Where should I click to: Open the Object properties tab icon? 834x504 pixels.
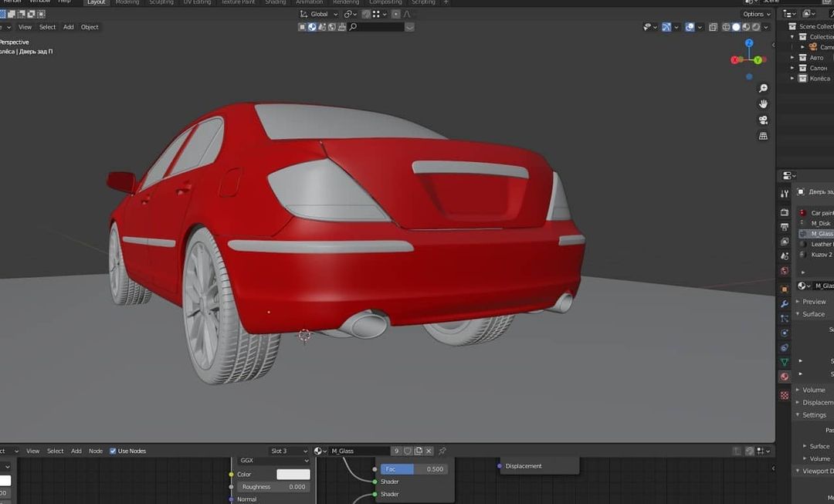click(x=785, y=289)
